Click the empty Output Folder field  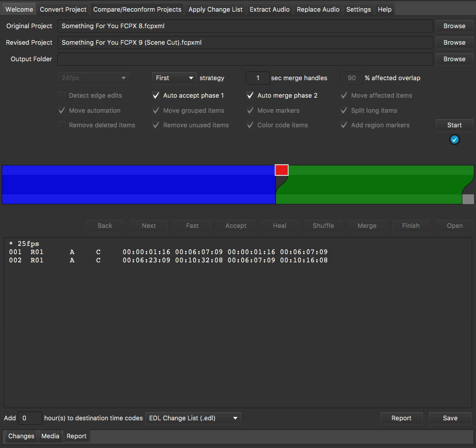[x=245, y=59]
